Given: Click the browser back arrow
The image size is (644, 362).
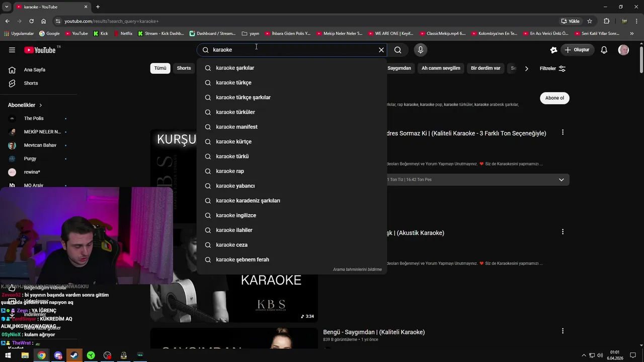Looking at the screenshot, I should point(7,21).
